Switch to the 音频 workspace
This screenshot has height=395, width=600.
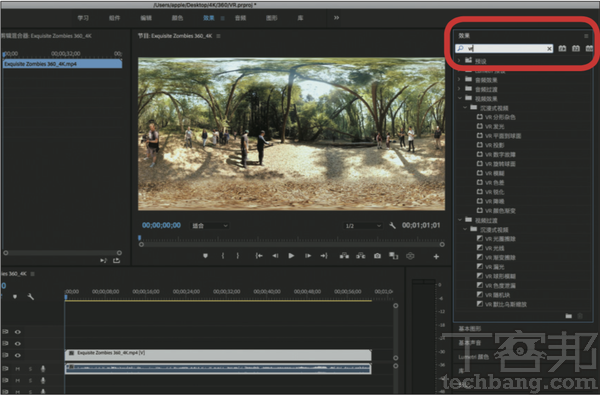coord(240,18)
